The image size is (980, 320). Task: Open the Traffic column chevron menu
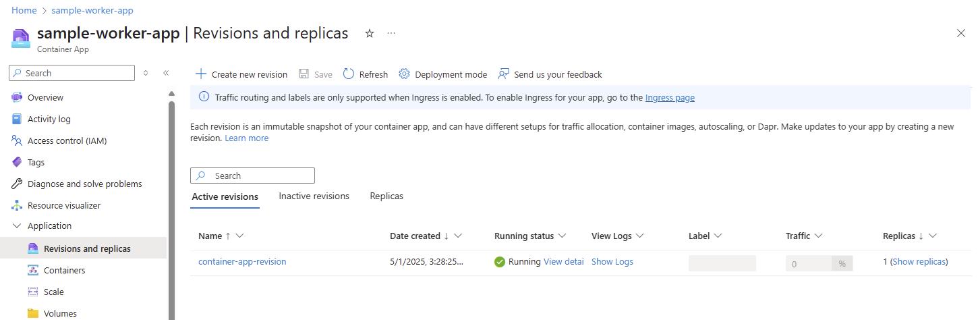click(x=819, y=236)
